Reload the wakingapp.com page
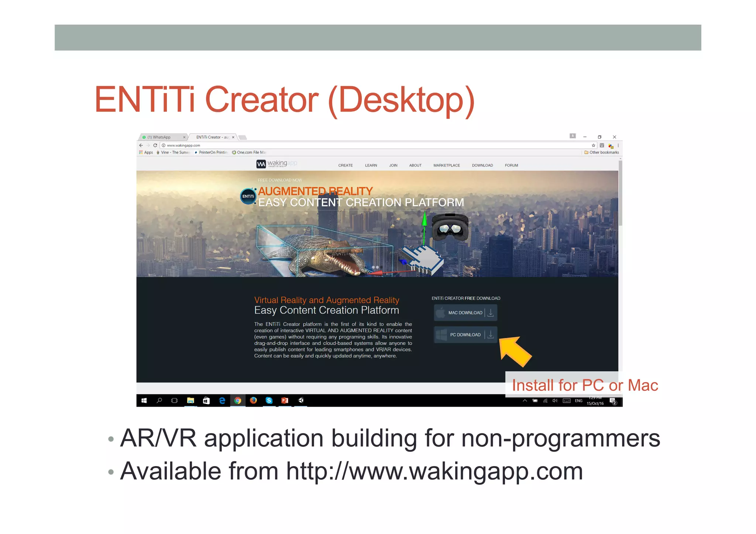The width and height of the screenshot is (756, 534). tap(155, 145)
